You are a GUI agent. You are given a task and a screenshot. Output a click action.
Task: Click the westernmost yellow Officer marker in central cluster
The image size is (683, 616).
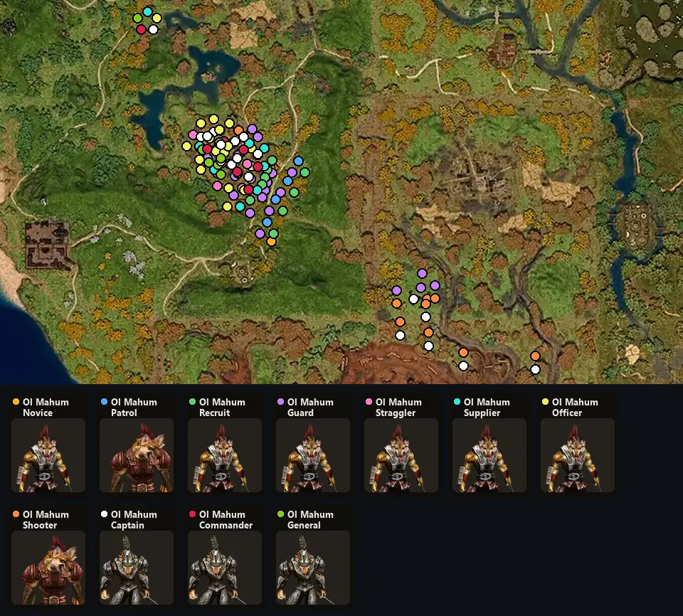[187, 146]
